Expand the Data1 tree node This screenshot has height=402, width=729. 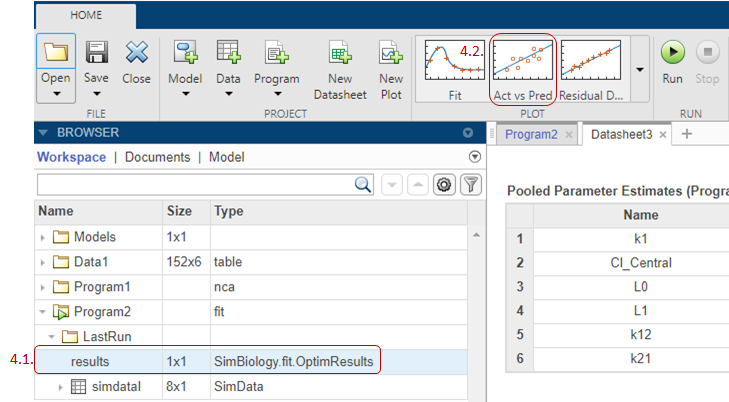[x=42, y=262]
